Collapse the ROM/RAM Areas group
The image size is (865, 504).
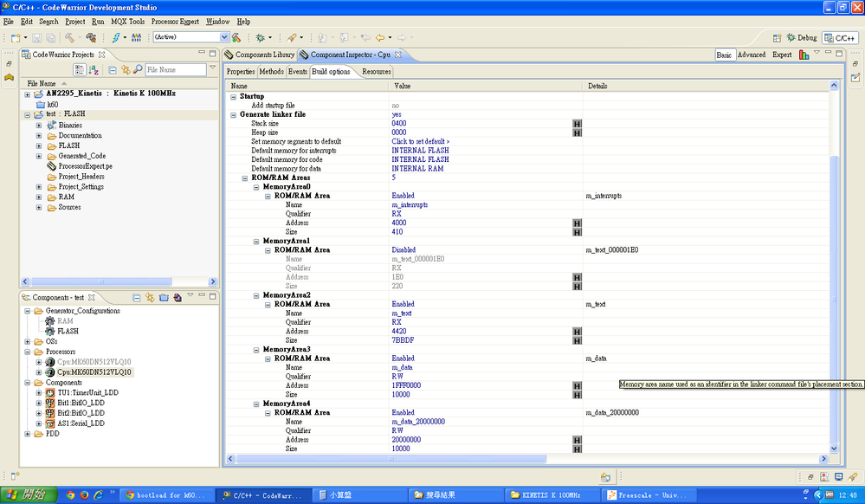pyautogui.click(x=245, y=178)
